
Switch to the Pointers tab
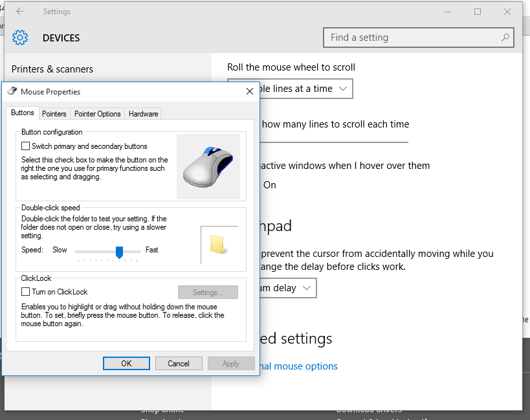coord(54,114)
